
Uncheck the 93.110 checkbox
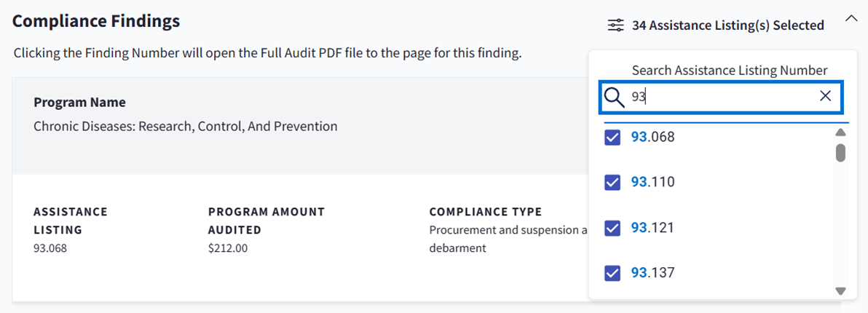coord(612,183)
